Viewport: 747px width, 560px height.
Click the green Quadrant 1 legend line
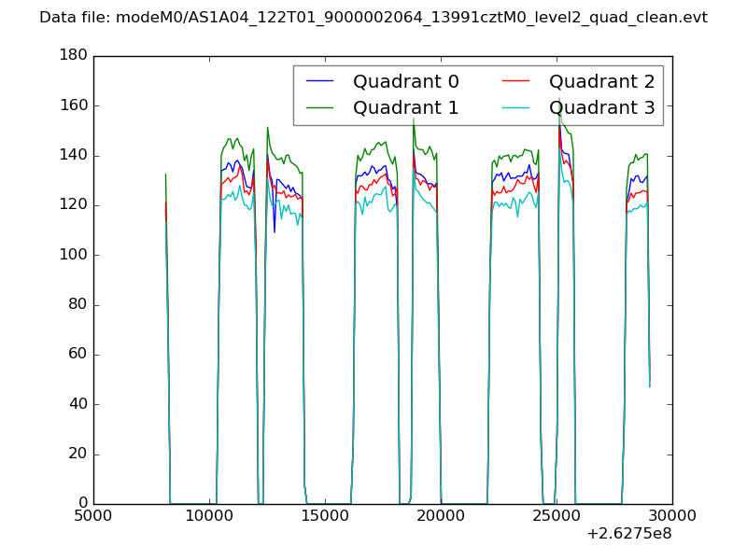[x=320, y=108]
